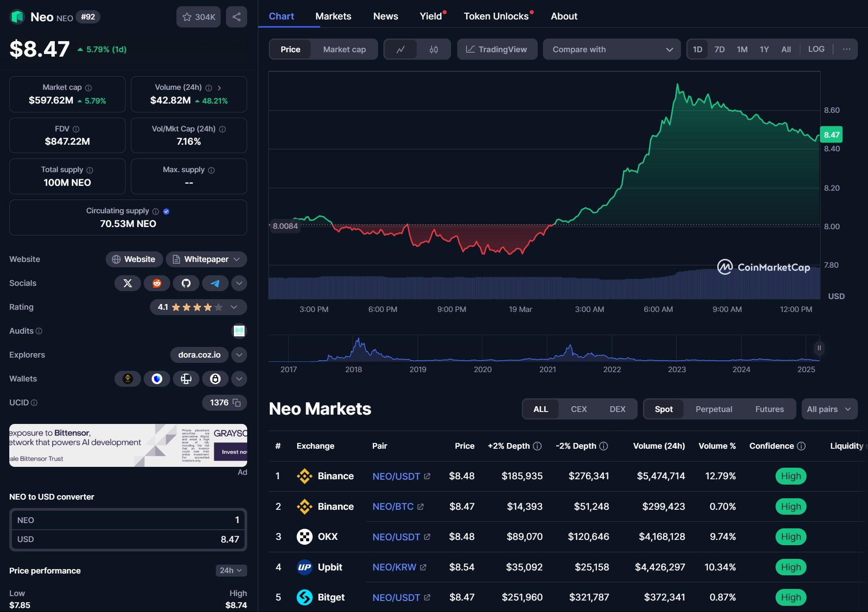Click the share icon next to watchlist

click(x=237, y=17)
